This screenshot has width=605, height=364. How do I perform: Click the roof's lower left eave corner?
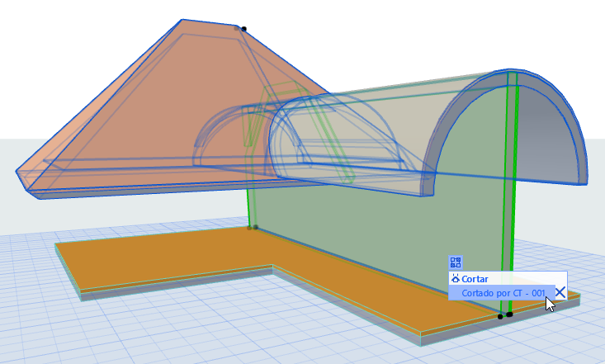(x=18, y=173)
